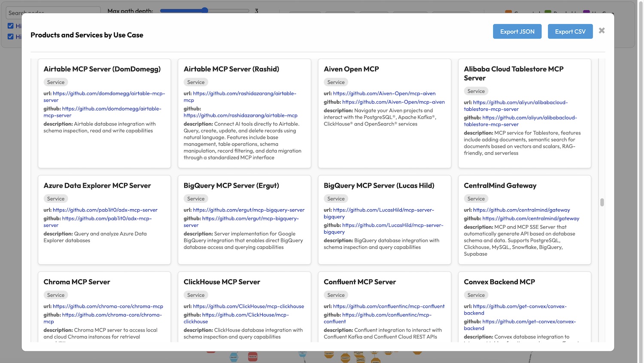
Task: Click the Export JSON button
Action: (517, 31)
